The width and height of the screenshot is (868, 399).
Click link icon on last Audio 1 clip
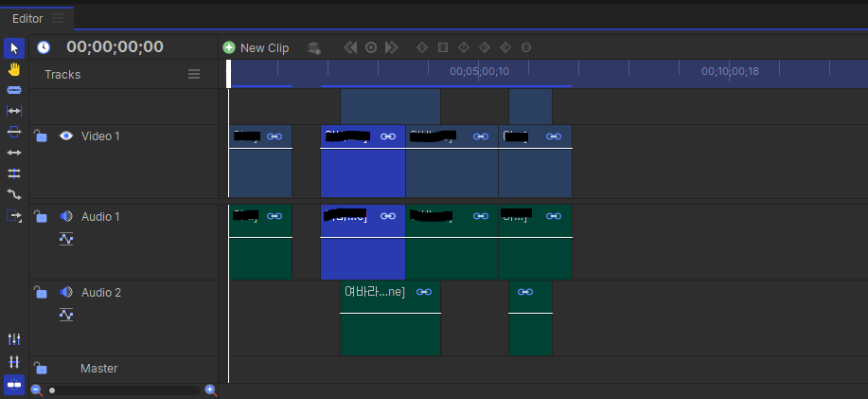tap(554, 216)
